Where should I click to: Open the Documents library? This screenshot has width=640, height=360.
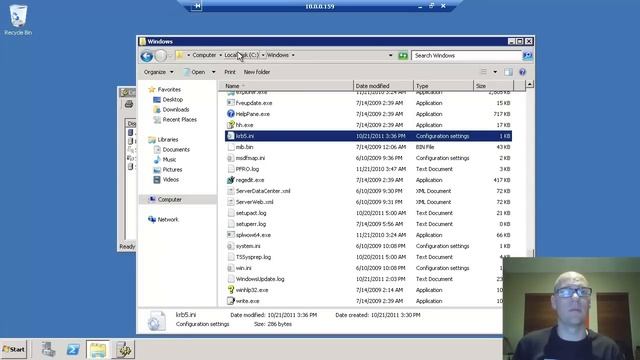pos(176,149)
